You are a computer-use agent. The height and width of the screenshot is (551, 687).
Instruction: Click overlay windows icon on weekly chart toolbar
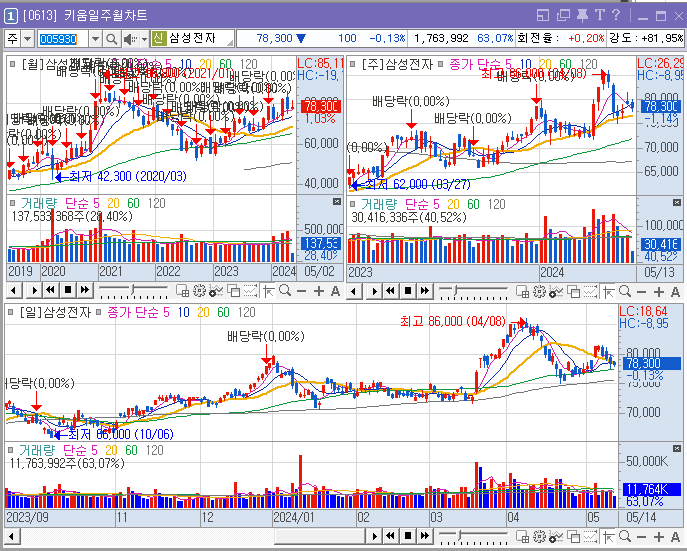point(574,291)
